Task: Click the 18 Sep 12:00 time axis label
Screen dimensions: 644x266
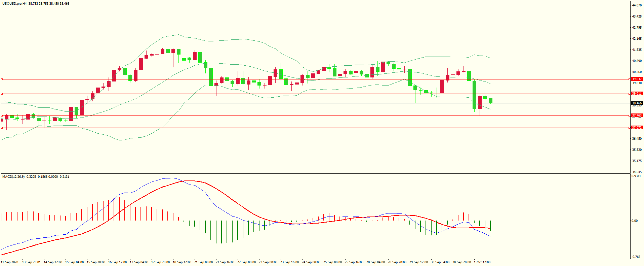Action: pos(182,262)
